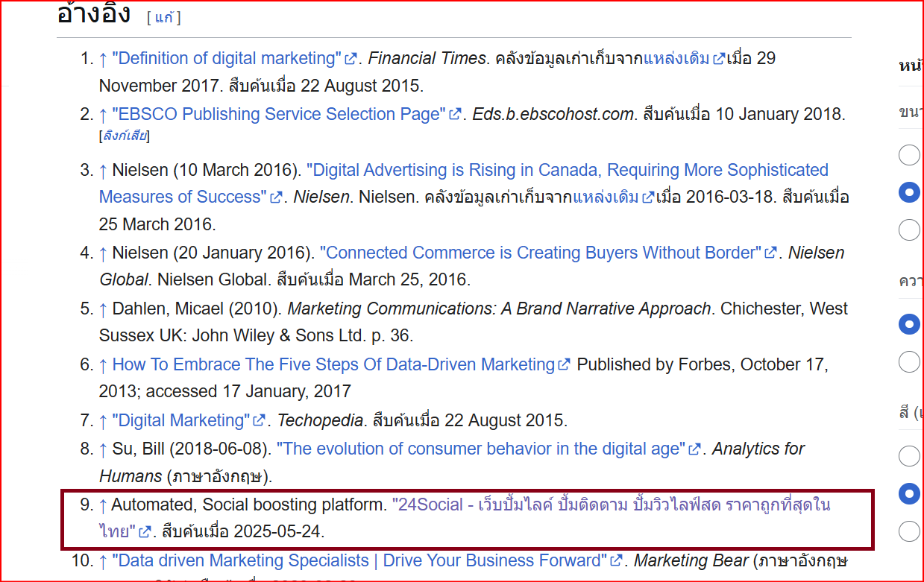The height and width of the screenshot is (582, 924).
Task: Click the อ้างอิง section heading
Action: pos(94,13)
